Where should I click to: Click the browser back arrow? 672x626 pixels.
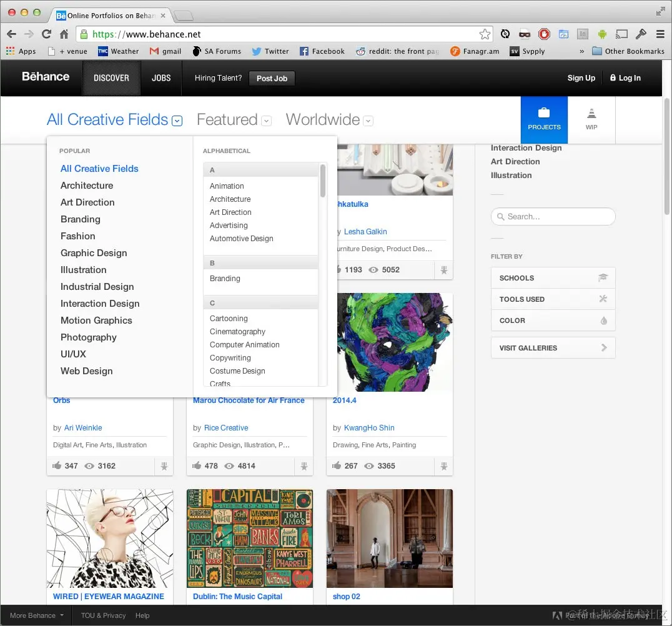[x=12, y=34]
